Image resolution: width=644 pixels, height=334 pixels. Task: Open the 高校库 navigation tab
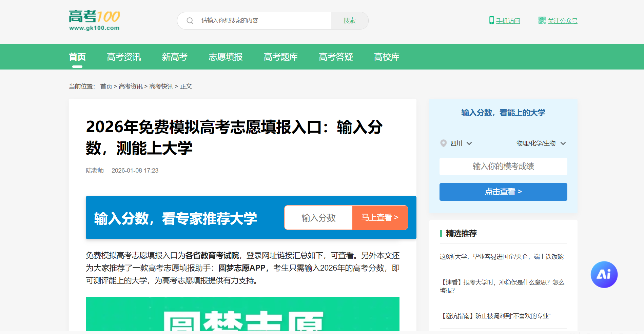[387, 57]
